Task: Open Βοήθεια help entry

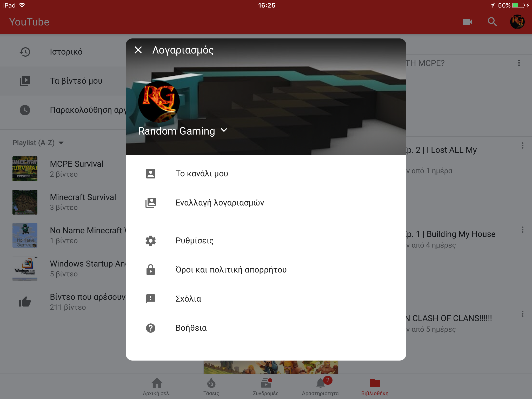Action: 266,328
